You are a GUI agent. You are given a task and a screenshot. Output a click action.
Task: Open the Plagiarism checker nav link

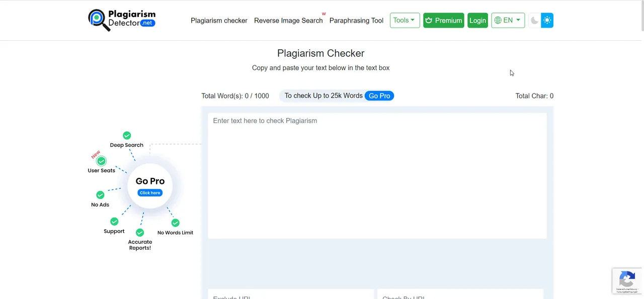[x=219, y=21]
